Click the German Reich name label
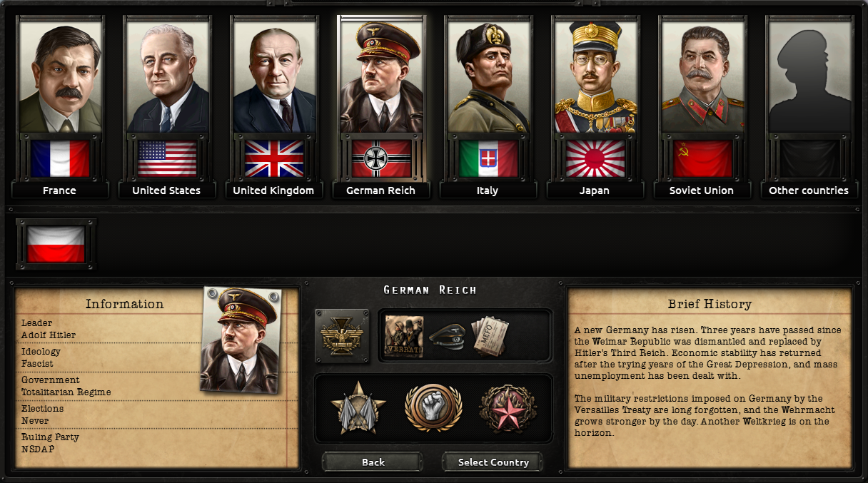The image size is (868, 483). pos(380,190)
